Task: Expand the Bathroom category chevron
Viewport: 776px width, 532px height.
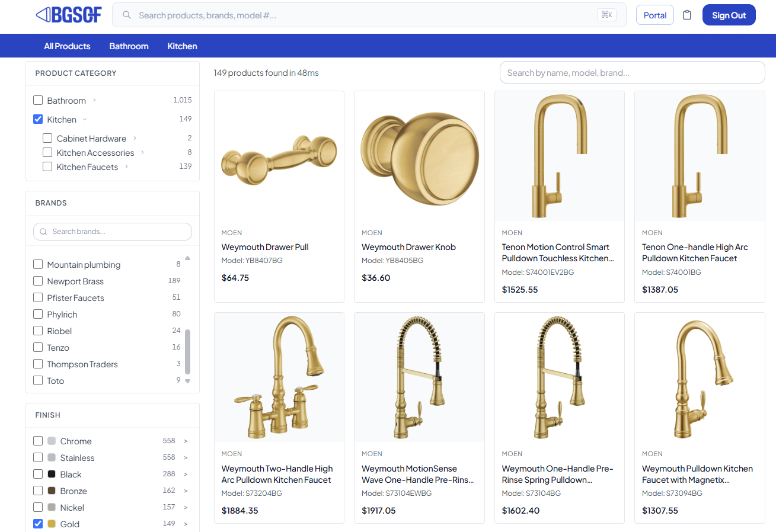Action: [95, 100]
